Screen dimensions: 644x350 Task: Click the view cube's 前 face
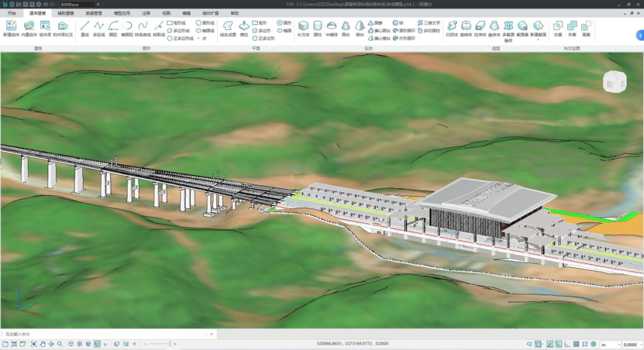[x=610, y=85]
